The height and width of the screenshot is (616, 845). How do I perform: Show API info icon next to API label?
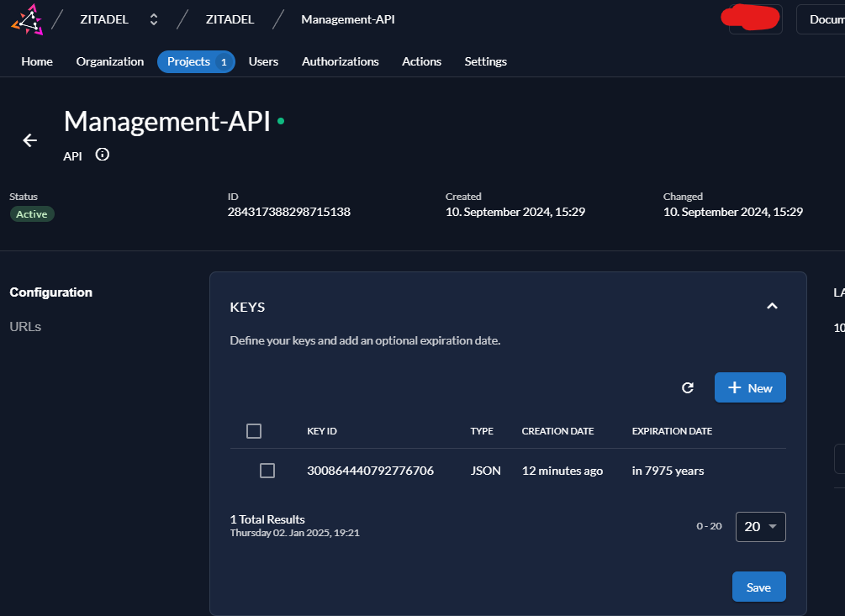[102, 155]
